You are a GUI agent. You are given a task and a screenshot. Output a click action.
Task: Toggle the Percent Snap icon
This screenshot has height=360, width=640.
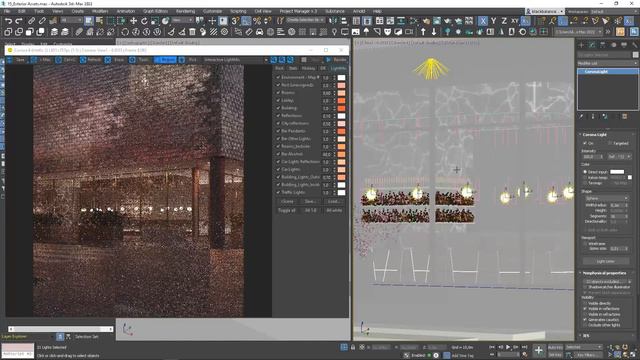[x=257, y=20]
